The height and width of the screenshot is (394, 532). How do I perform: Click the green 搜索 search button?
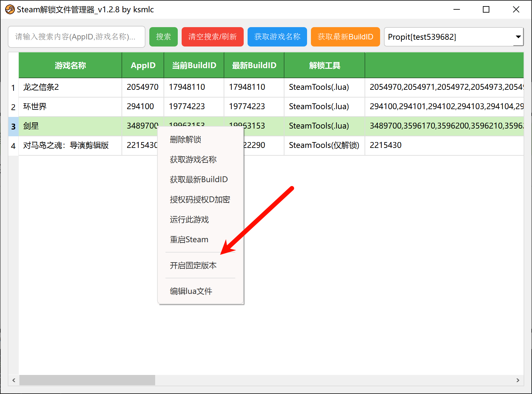163,37
